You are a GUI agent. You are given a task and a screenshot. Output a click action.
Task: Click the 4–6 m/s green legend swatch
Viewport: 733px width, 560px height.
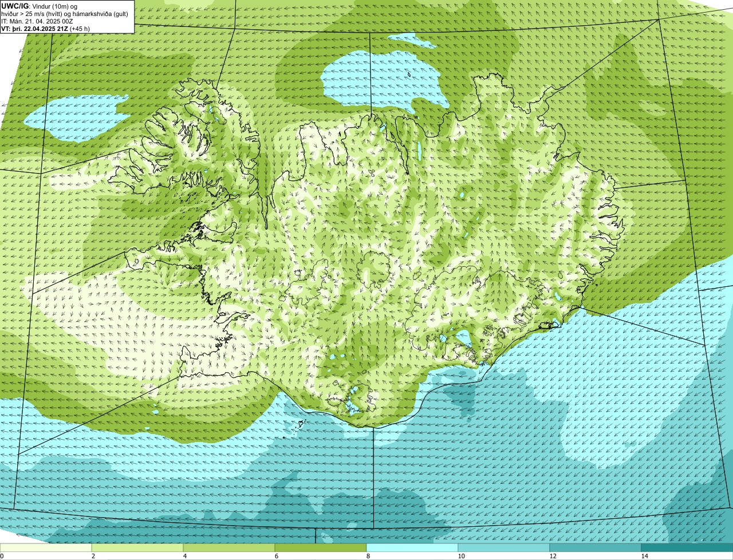click(229, 547)
